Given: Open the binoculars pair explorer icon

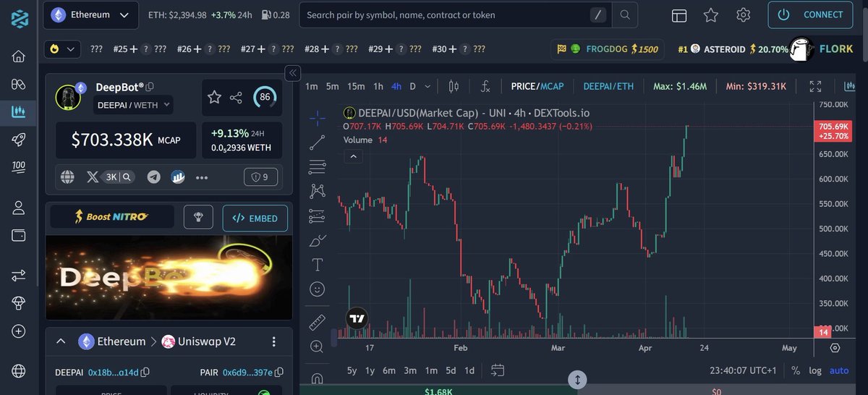Looking at the screenshot, I should click(19, 85).
